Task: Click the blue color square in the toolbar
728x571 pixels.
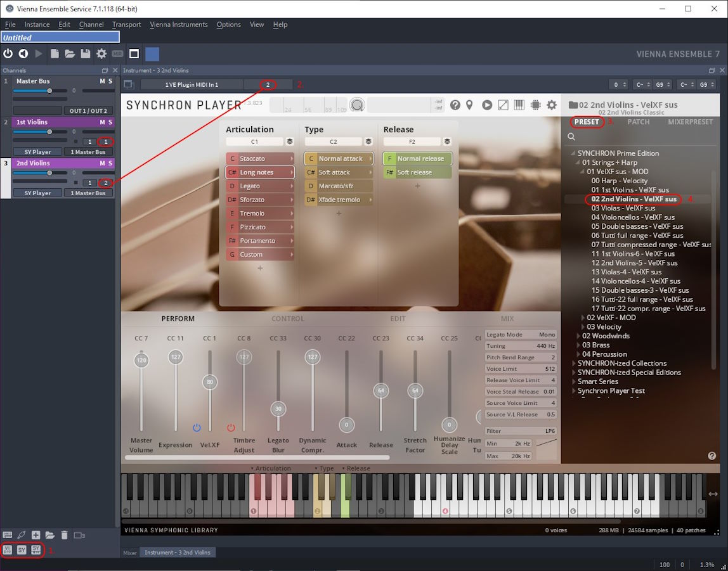Action: 152,54
